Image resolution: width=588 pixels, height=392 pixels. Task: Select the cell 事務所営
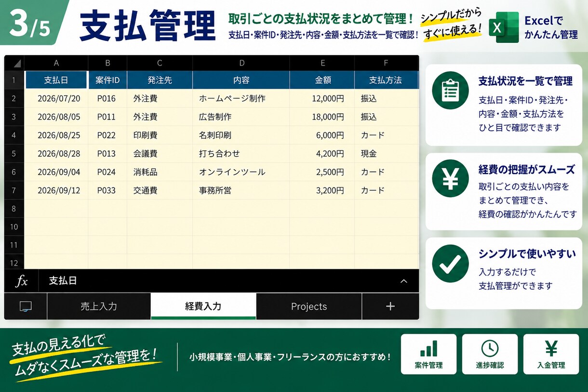pyautogui.click(x=241, y=190)
